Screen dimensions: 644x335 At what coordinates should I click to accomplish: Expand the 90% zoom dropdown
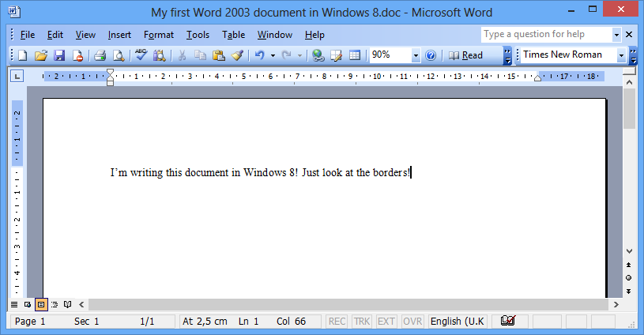click(x=416, y=55)
